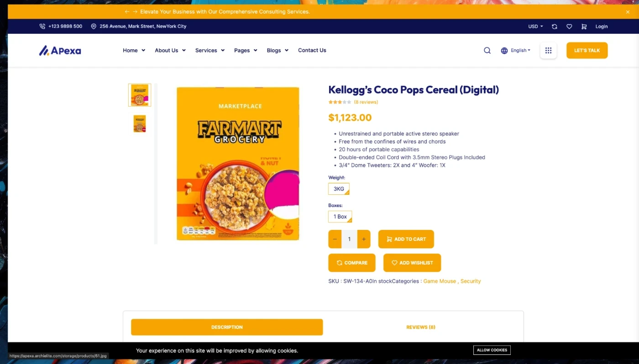Expand the USD currency dropdown

click(x=535, y=26)
